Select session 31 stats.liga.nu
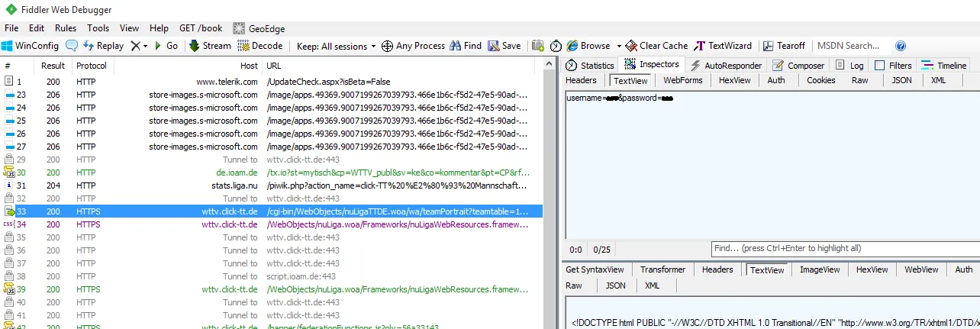Screen dimensions: 980x329 (x=272, y=185)
